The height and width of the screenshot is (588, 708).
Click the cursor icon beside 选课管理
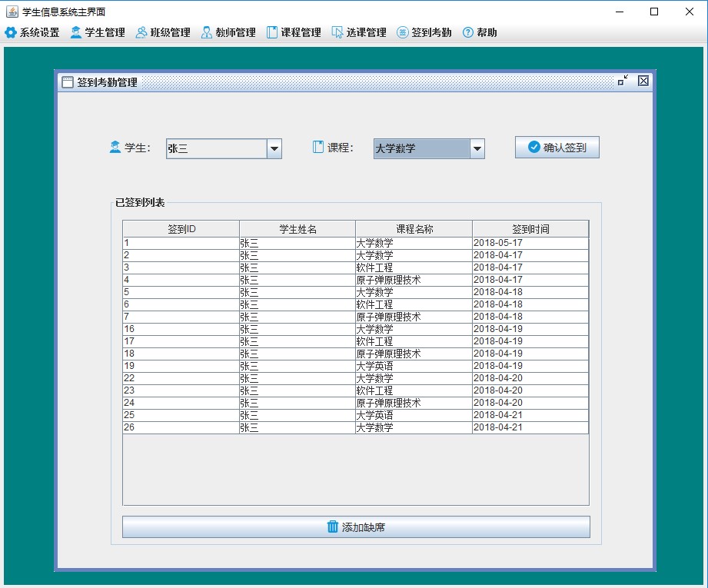coord(337,32)
